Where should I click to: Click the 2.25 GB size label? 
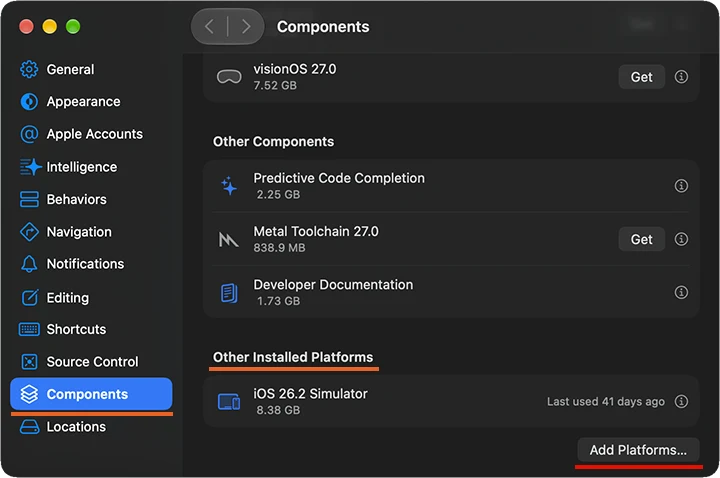pos(278,195)
